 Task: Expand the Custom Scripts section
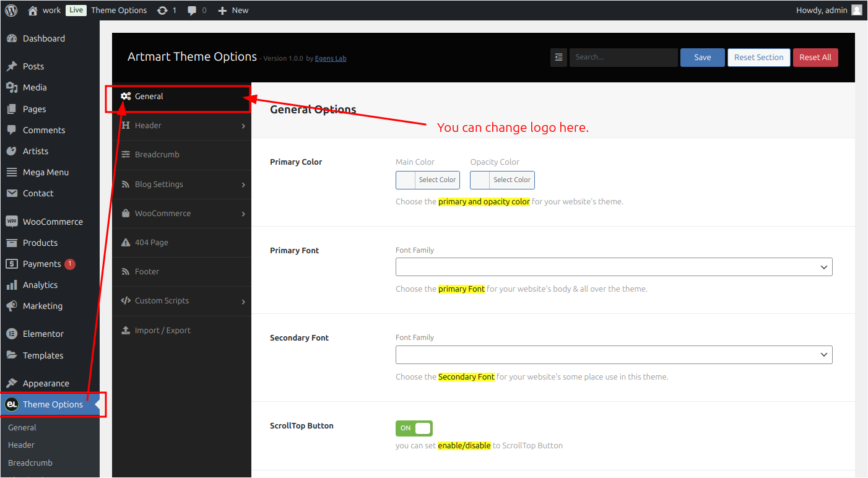click(181, 301)
